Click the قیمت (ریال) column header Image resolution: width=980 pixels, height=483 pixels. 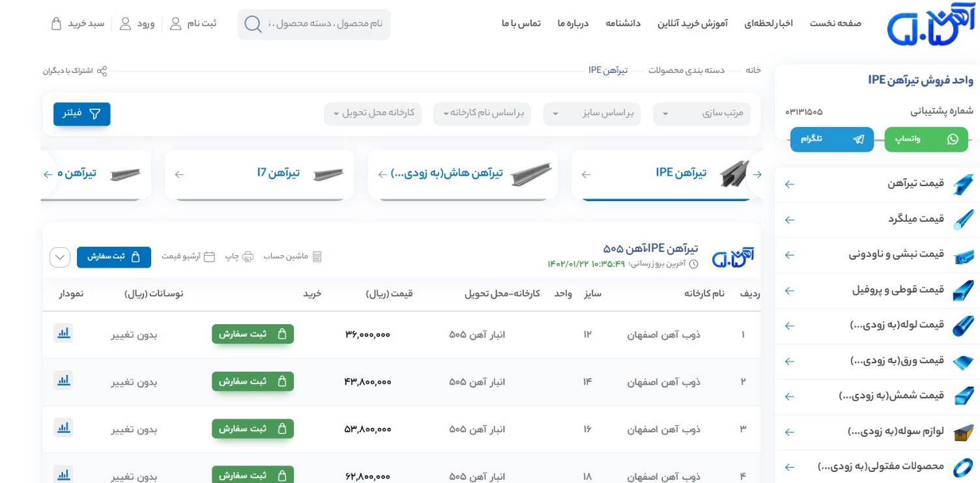point(390,294)
